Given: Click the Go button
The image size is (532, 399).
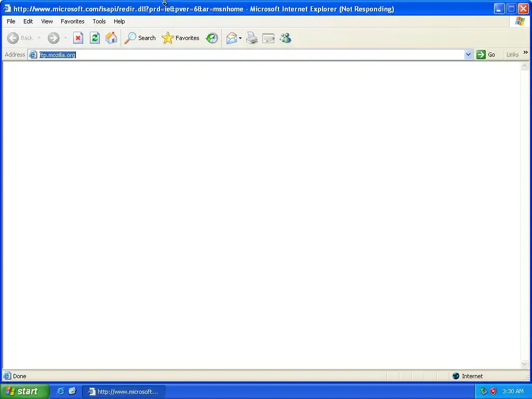Looking at the screenshot, I should [x=486, y=55].
